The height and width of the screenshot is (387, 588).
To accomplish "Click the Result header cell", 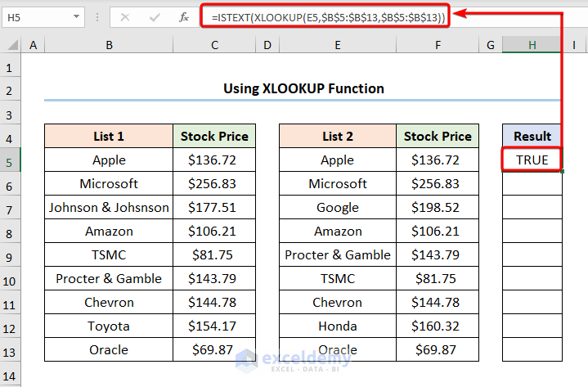I will [x=532, y=137].
